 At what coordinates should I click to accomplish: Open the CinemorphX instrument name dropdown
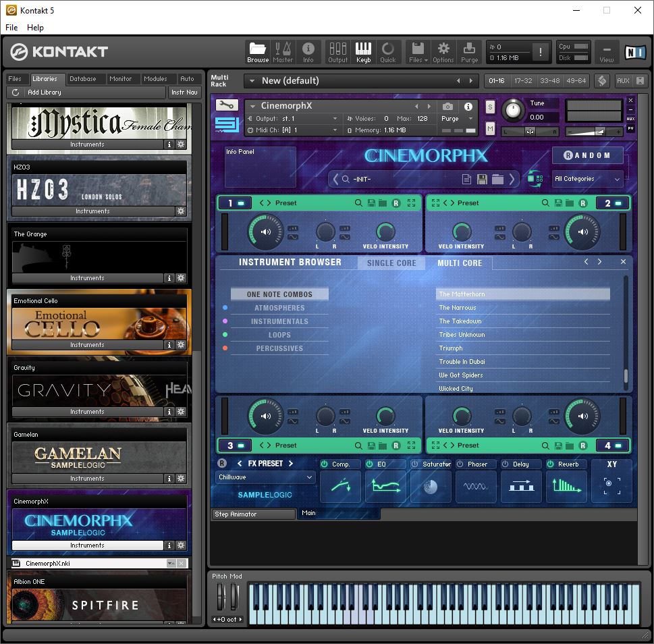(x=252, y=106)
